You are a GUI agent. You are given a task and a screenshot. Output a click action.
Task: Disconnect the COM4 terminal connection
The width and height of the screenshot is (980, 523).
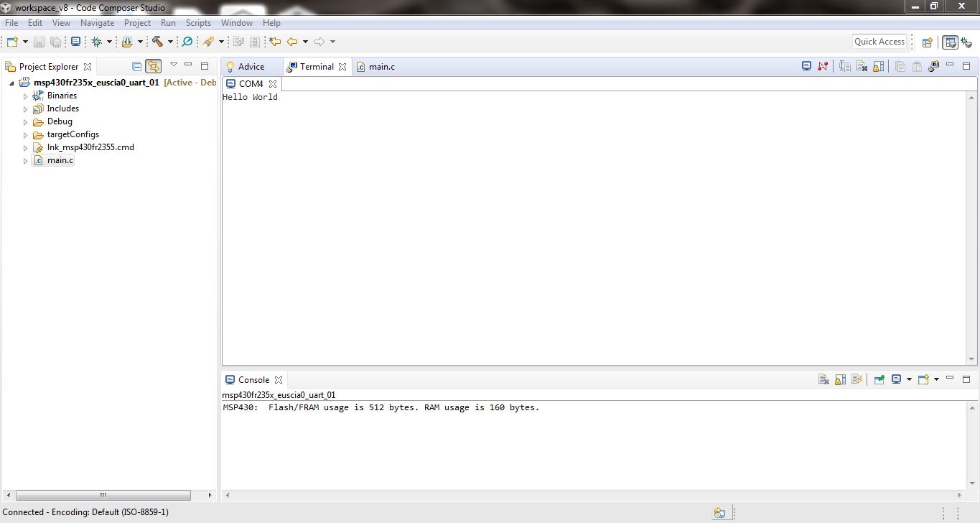point(823,66)
